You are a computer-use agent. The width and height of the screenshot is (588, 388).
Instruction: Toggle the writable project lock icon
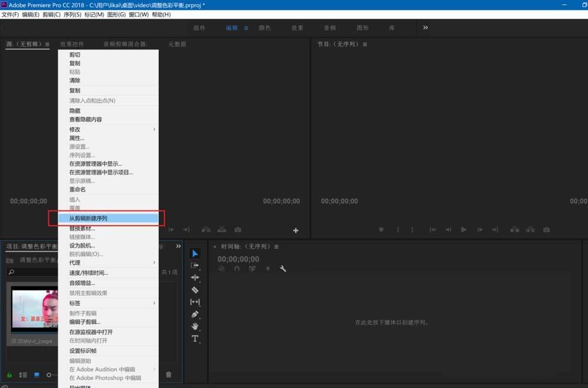[x=9, y=376]
